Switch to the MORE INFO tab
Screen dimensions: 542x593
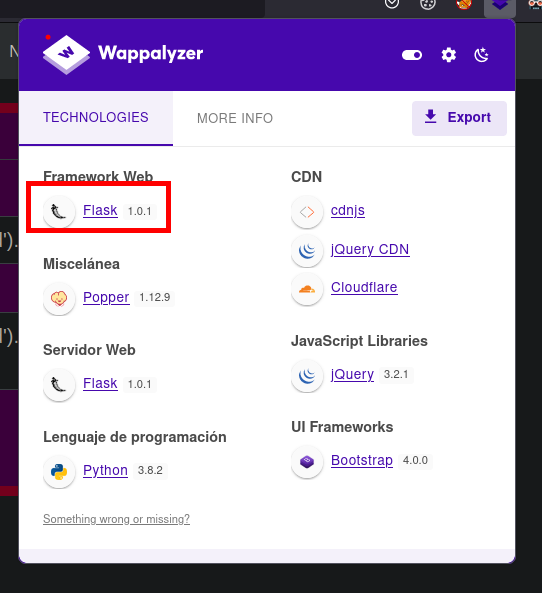[235, 118]
